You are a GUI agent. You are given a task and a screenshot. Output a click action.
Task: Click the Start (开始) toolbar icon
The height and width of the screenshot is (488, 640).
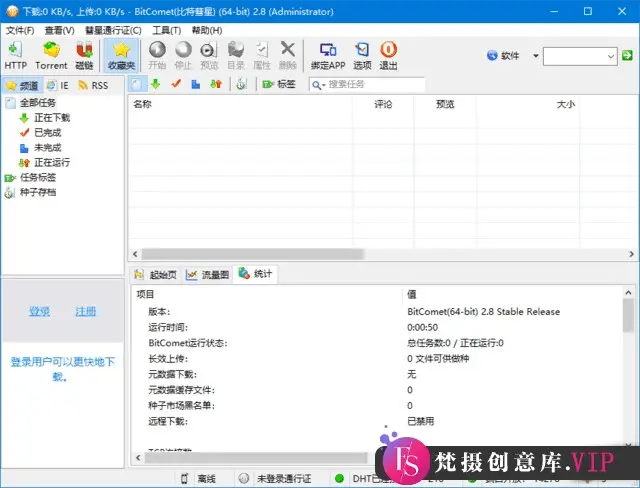click(157, 55)
